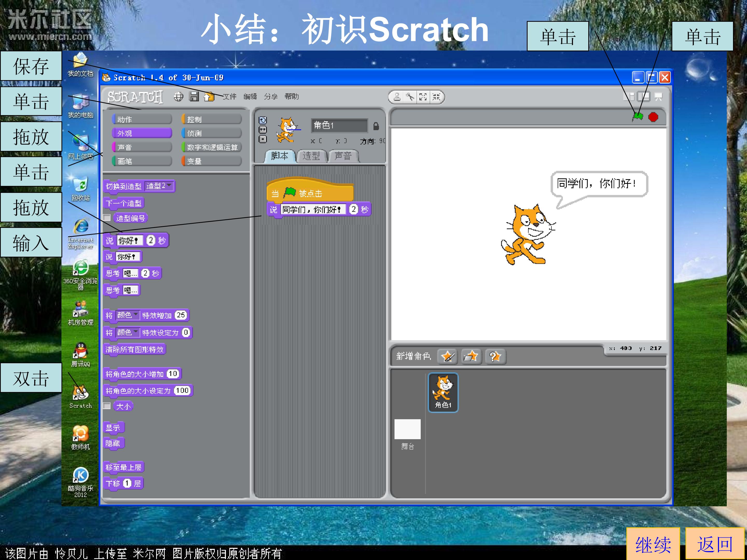747x560 pixels.
Task: Open the 分享 menu
Action: (x=271, y=96)
